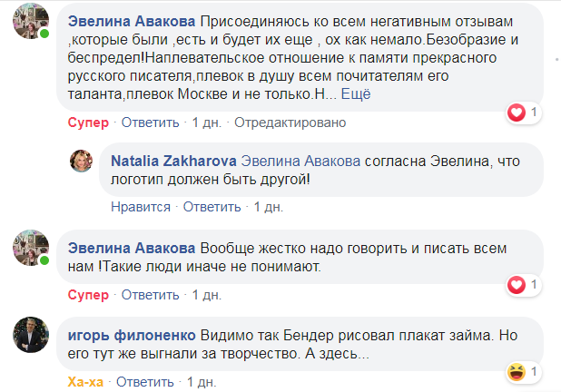Expand first comment with Ещё link
This screenshot has width=561, height=392.
click(x=358, y=94)
